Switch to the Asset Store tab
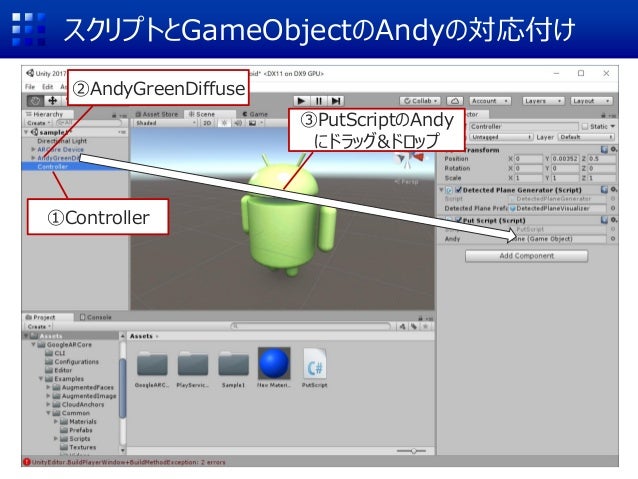Screen dimensions: 638x479 tap(157, 114)
